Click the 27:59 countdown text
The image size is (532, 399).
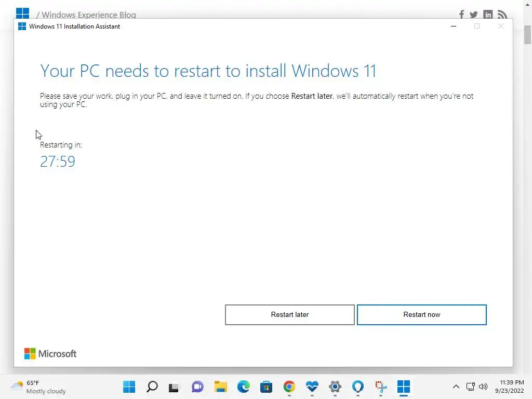(x=58, y=162)
